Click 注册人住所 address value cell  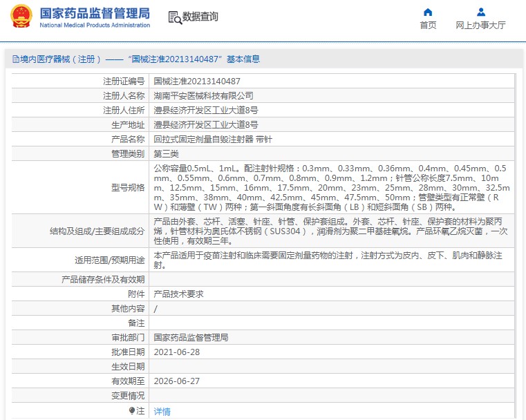click(x=332, y=111)
